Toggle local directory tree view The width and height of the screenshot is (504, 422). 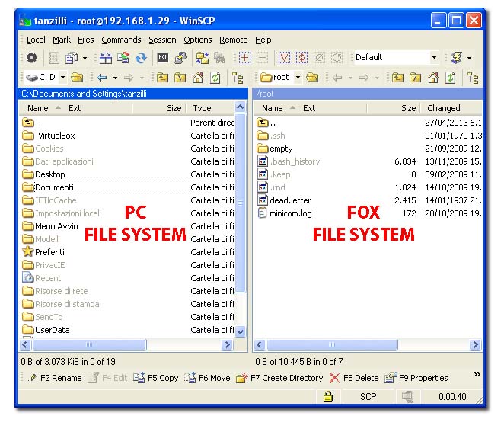click(238, 78)
